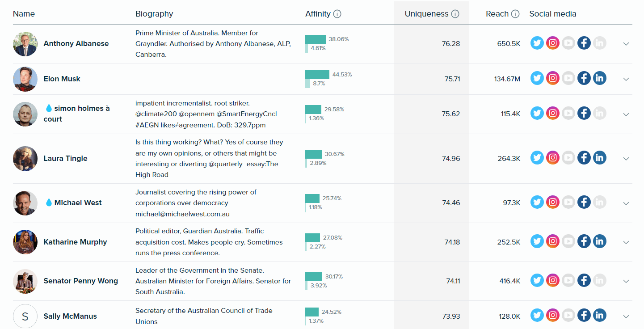644x329 pixels.
Task: Click the Senator Penny Wong name
Action: coord(80,281)
